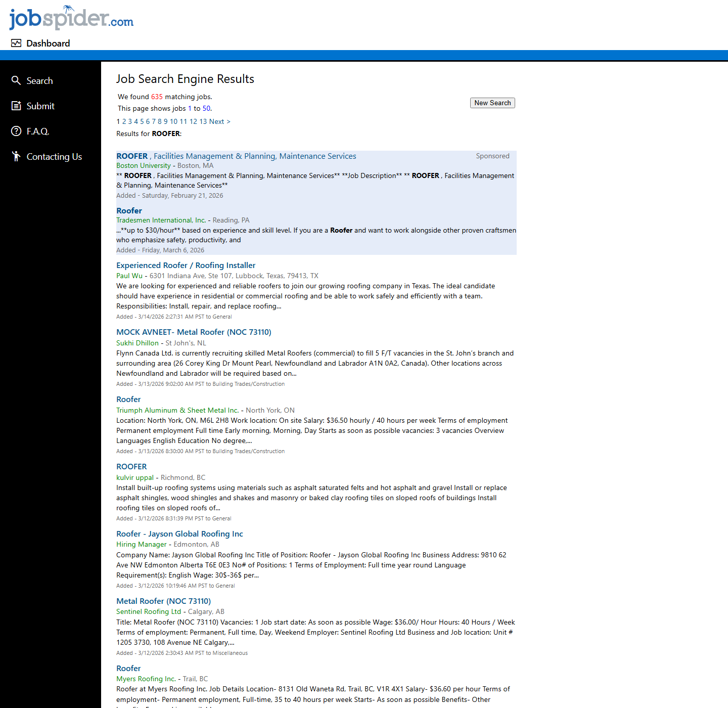This screenshot has width=728, height=708.
Task: Click Triumph Aluminum & Sheet Metal Inc. link
Action: coord(177,410)
